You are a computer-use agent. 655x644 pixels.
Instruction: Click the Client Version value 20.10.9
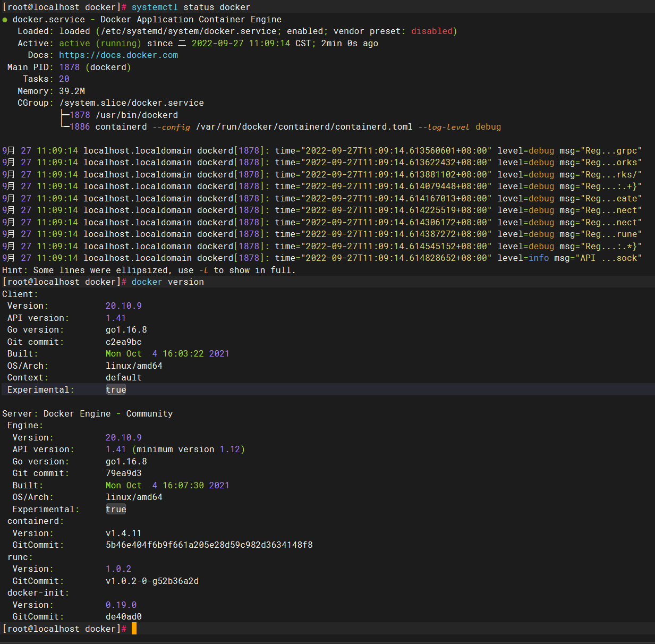point(124,306)
